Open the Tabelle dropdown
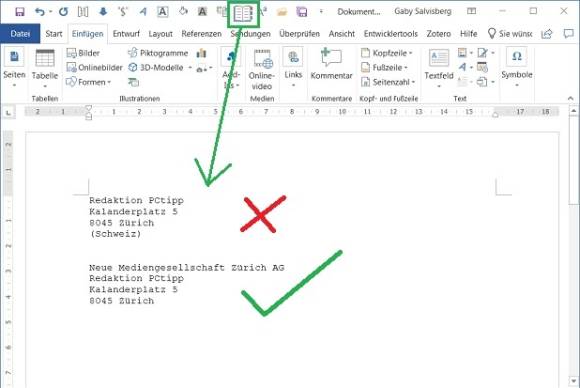 click(45, 69)
